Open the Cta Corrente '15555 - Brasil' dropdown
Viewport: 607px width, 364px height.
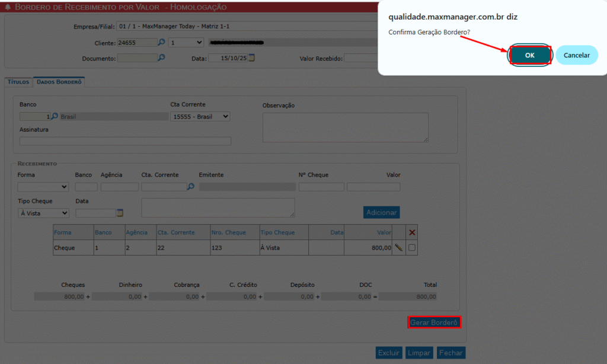pyautogui.click(x=200, y=117)
